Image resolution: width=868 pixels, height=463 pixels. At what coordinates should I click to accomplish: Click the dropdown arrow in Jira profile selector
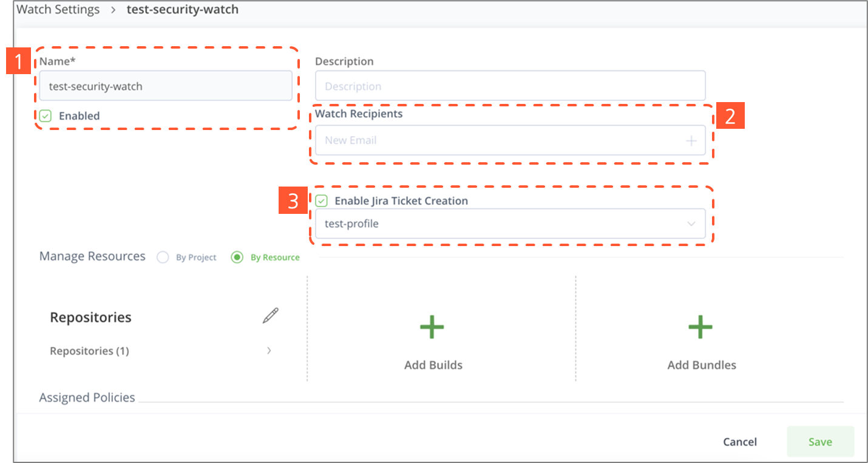pyautogui.click(x=691, y=224)
